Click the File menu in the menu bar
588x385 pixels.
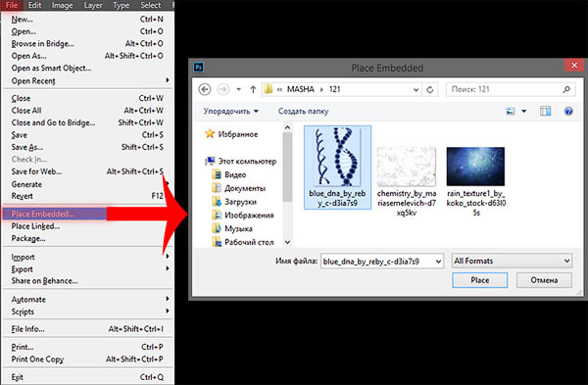(x=12, y=5)
